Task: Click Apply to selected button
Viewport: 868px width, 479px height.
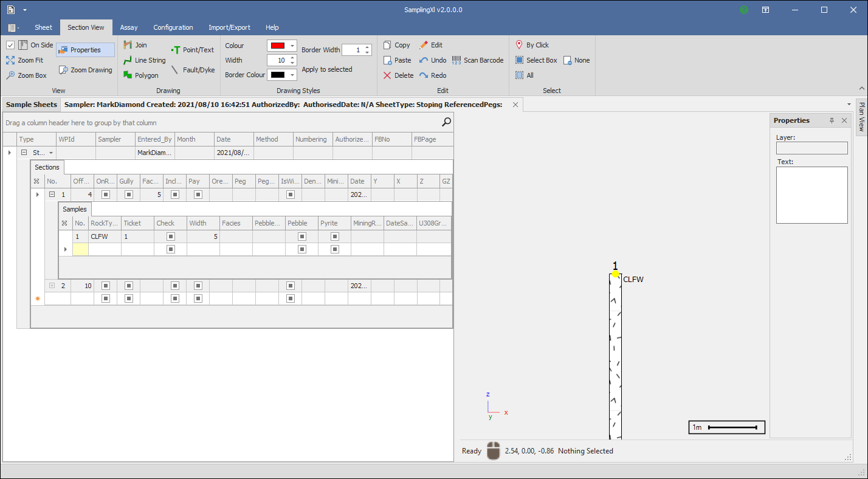Action: (327, 69)
